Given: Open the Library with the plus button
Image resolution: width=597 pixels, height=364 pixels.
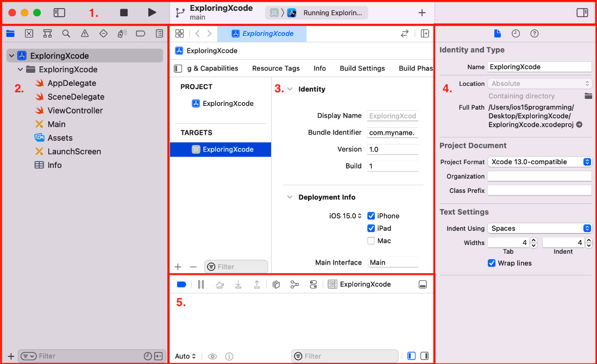Looking at the screenshot, I should pyautogui.click(x=422, y=12).
